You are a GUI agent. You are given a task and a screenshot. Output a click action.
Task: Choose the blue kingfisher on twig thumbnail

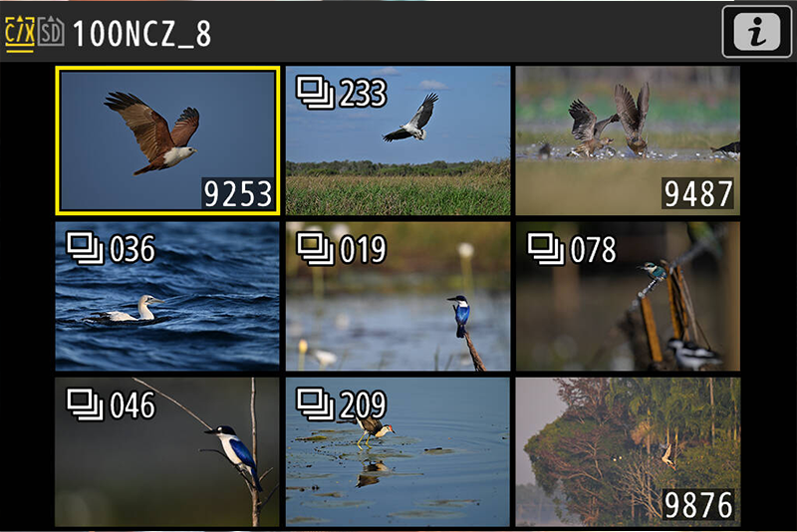[167, 451]
